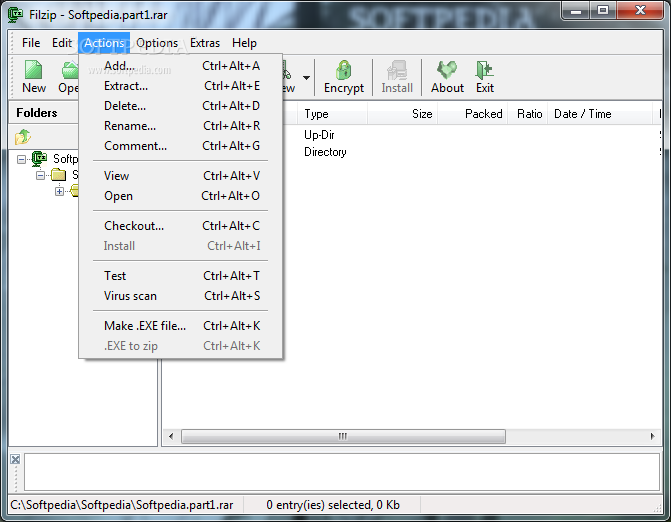Open the File menu

[x=31, y=43]
